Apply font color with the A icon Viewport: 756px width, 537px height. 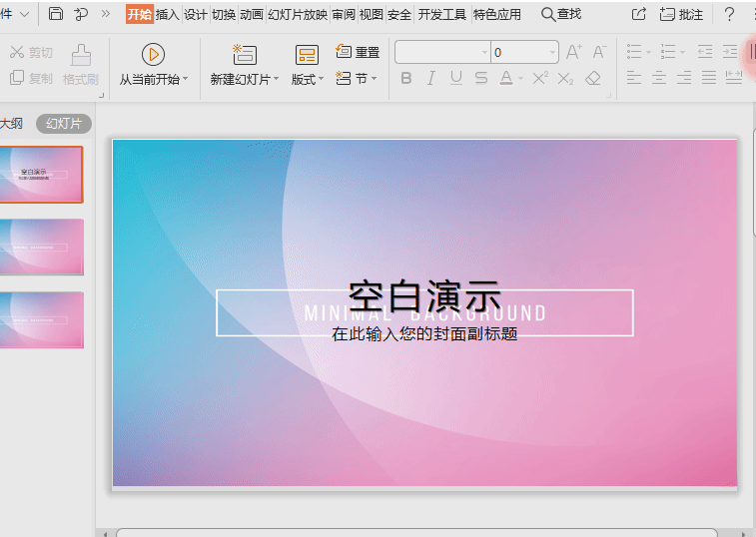(505, 78)
